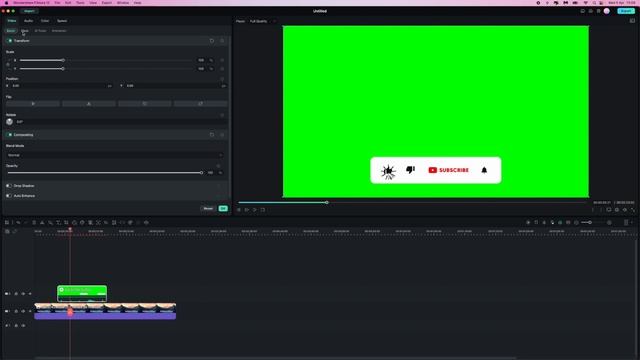Click the flip horizontal button

point(33,104)
